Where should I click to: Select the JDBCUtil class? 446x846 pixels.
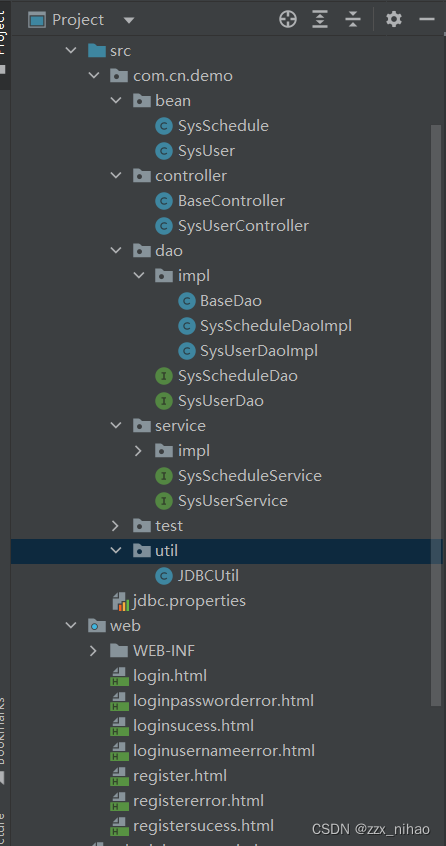[208, 576]
